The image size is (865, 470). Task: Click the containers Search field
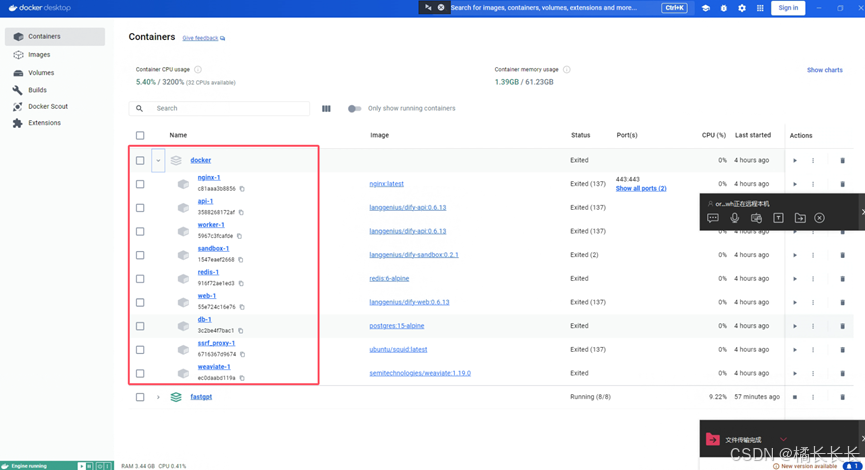coord(219,109)
